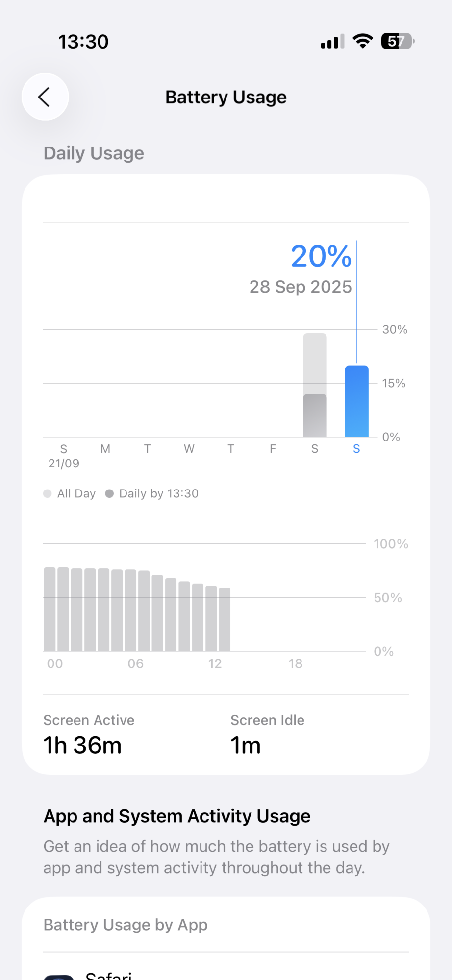Select the Monday 'M' day label

[105, 449]
